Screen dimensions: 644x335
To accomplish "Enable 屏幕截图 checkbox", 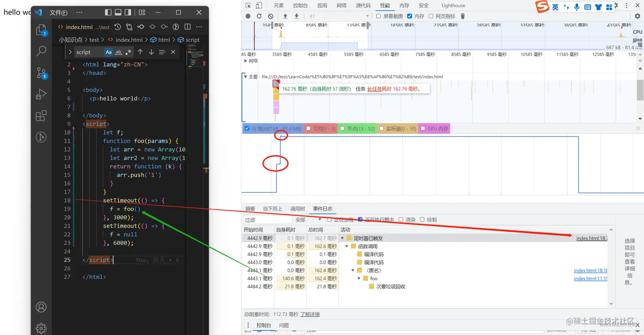I will pyautogui.click(x=379, y=16).
